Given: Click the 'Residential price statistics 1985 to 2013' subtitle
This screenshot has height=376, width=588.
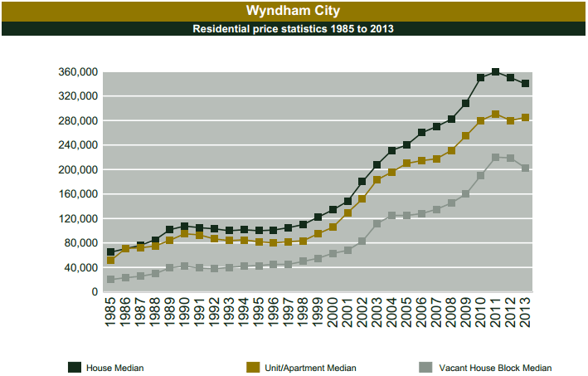Looking at the screenshot, I should click(x=293, y=29).
